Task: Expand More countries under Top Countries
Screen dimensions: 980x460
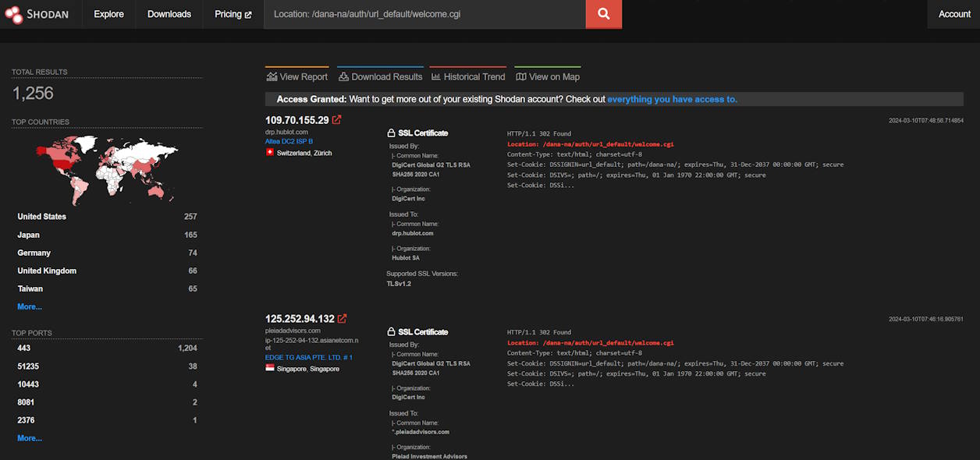Action: pyautogui.click(x=29, y=306)
